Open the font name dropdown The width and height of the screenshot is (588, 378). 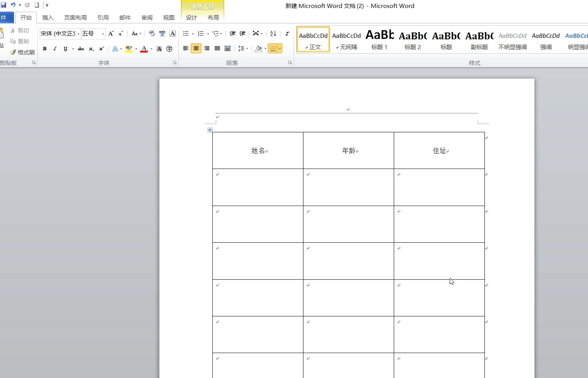pos(78,34)
